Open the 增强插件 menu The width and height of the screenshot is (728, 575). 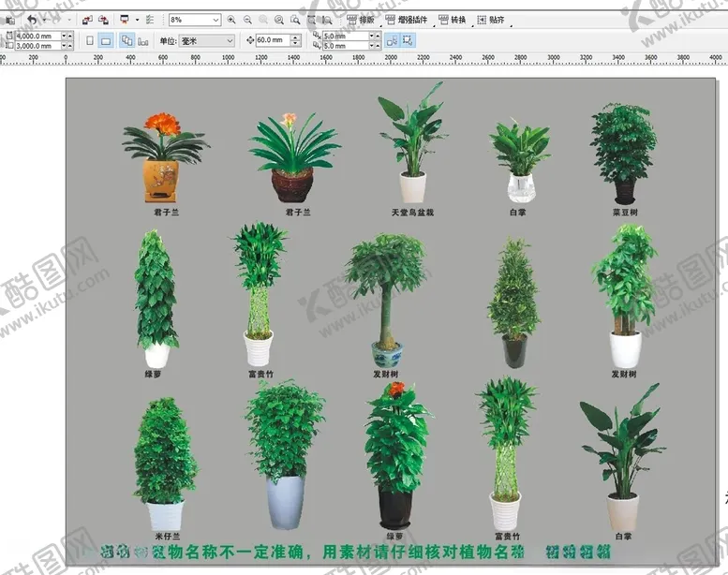[x=408, y=20]
